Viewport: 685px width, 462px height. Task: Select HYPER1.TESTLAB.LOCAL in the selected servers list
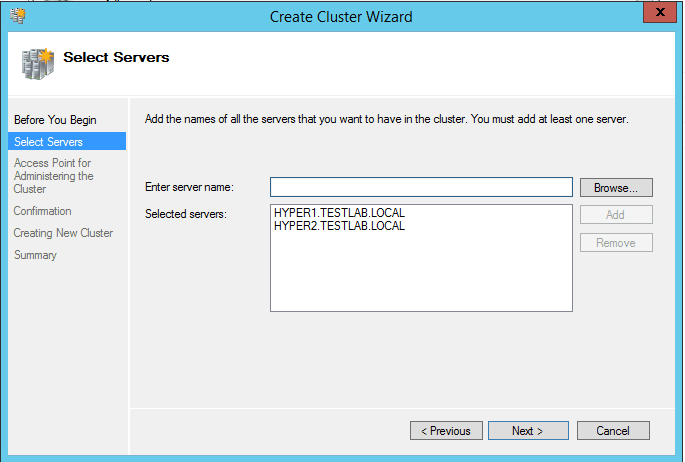tap(339, 213)
